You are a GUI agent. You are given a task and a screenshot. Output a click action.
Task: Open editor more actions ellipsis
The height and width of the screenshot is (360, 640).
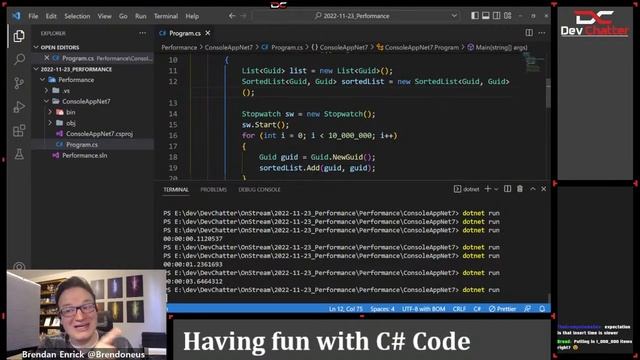click(542, 33)
